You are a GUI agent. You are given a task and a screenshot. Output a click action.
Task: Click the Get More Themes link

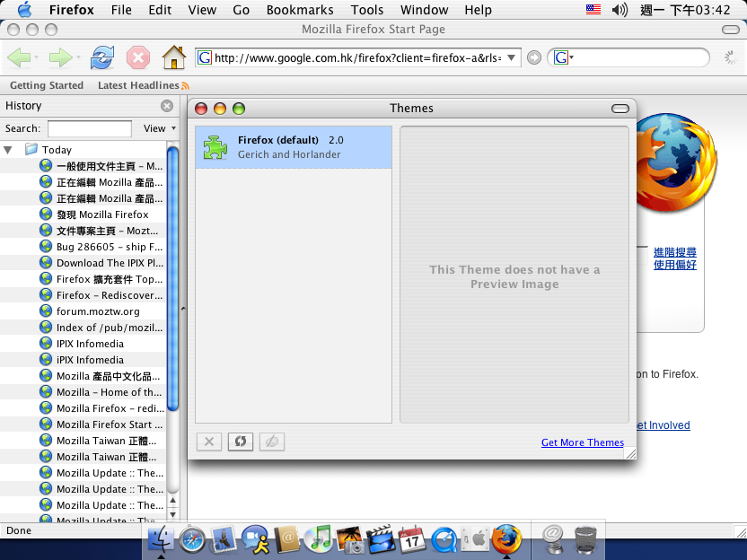[x=582, y=442]
